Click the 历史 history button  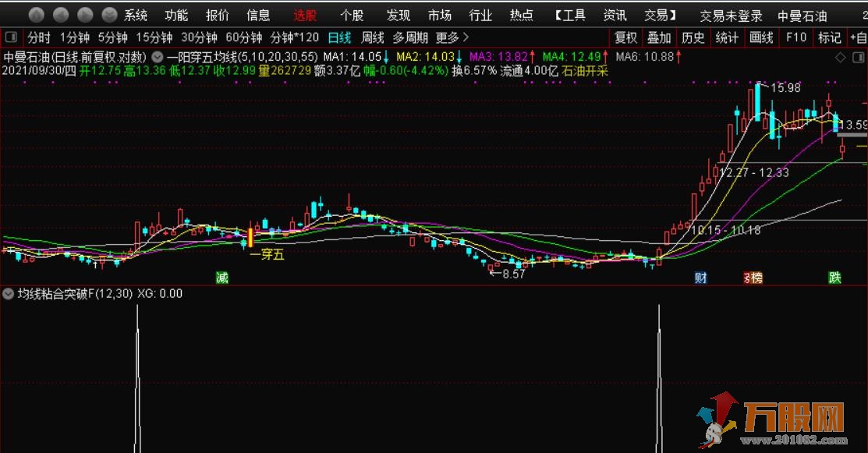(693, 37)
